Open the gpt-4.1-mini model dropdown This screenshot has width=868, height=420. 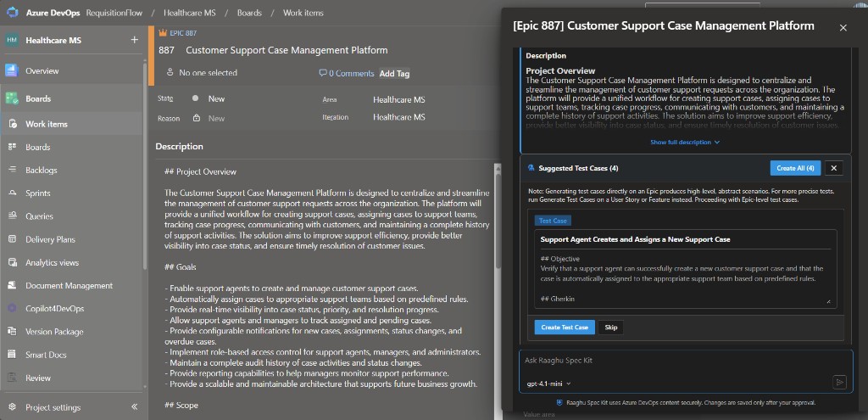click(548, 384)
